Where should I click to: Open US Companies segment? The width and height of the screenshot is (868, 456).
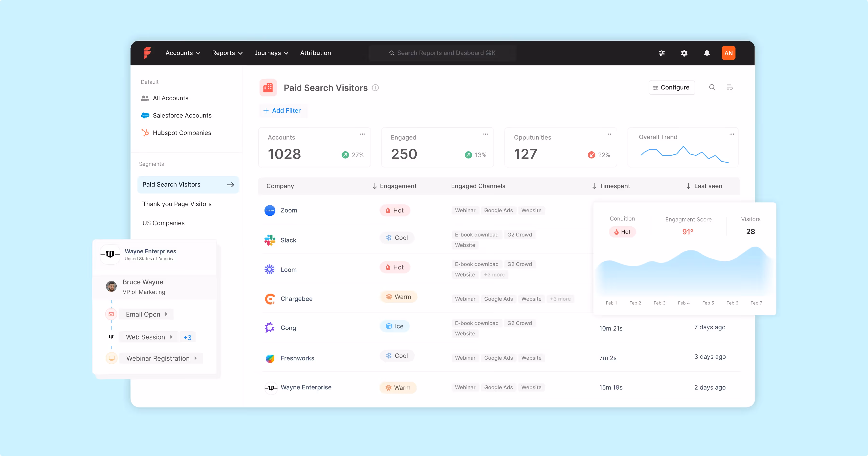point(163,223)
